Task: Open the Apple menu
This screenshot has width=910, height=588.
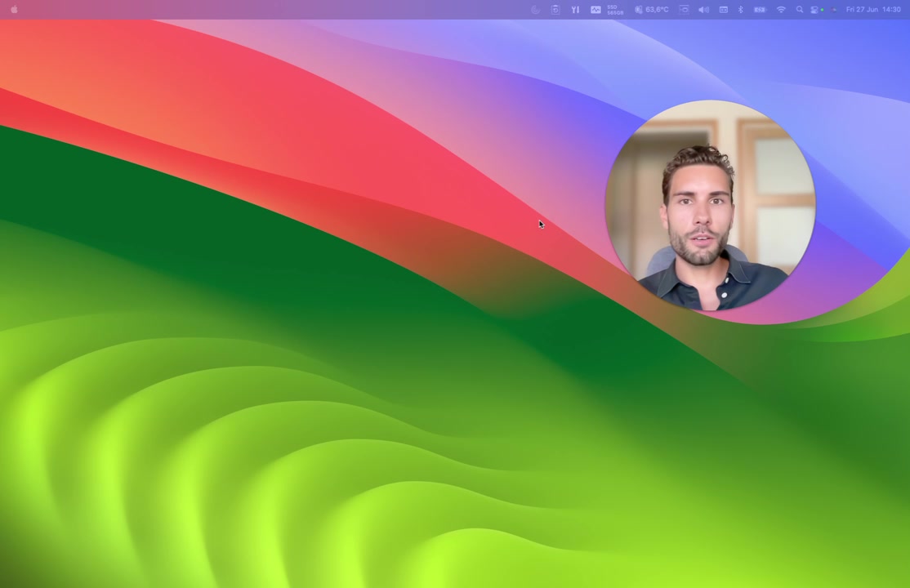Action: click(14, 9)
